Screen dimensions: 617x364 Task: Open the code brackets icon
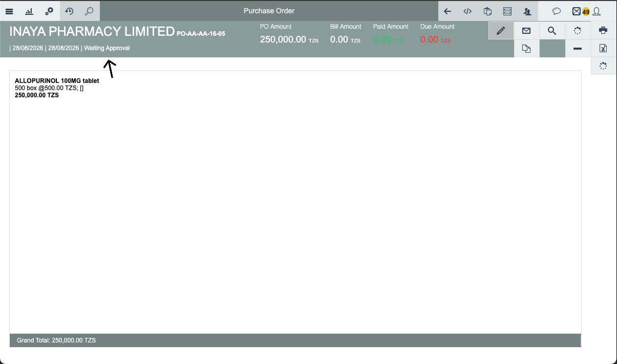coord(467,11)
